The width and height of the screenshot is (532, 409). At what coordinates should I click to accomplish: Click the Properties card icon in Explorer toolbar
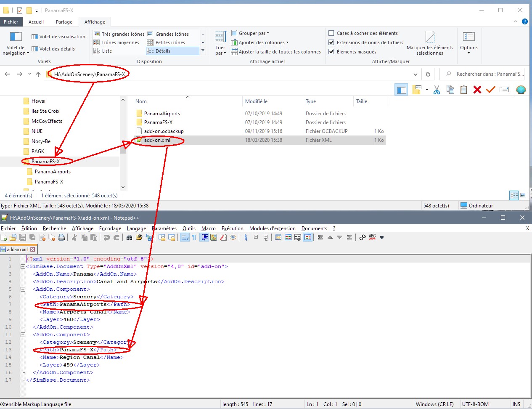(504, 90)
